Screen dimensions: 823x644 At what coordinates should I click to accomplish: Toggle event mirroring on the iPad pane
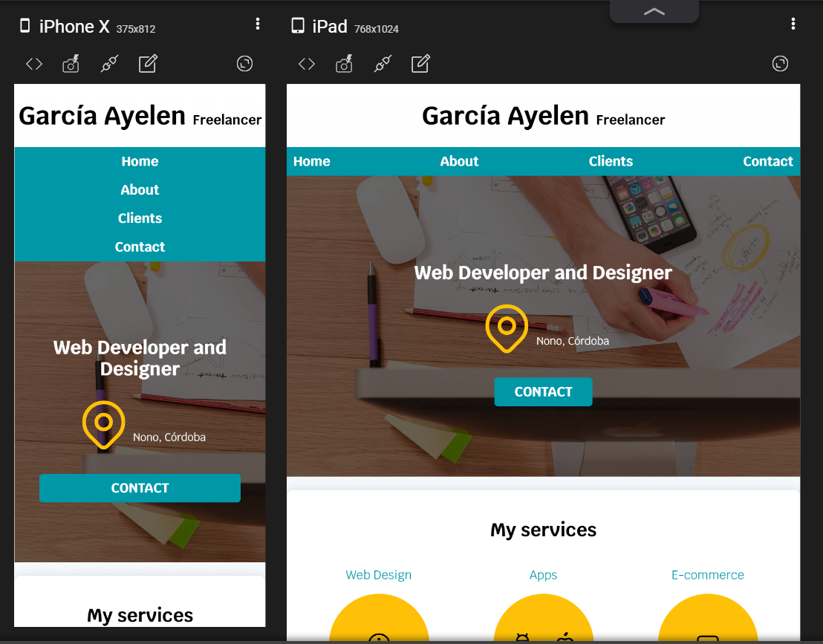(382, 64)
